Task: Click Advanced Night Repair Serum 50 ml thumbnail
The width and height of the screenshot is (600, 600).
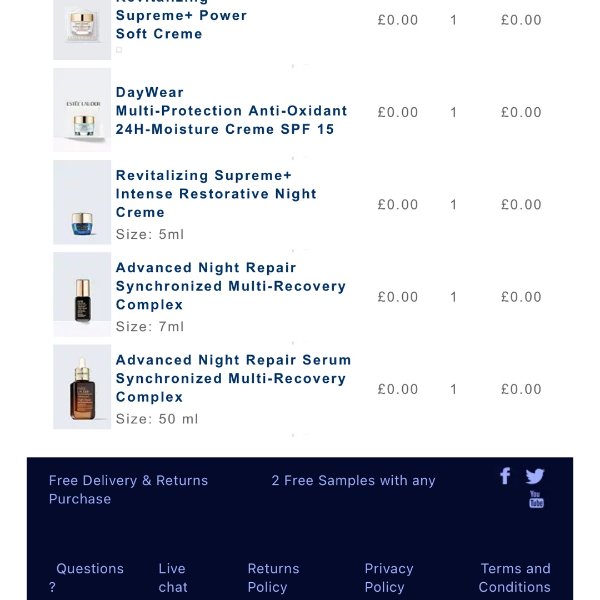Action: tap(82, 387)
